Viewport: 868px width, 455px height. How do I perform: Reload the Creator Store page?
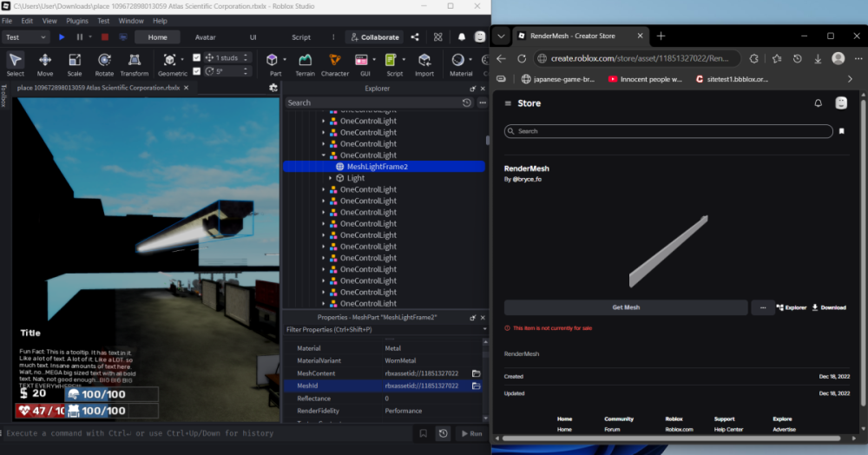click(x=522, y=58)
